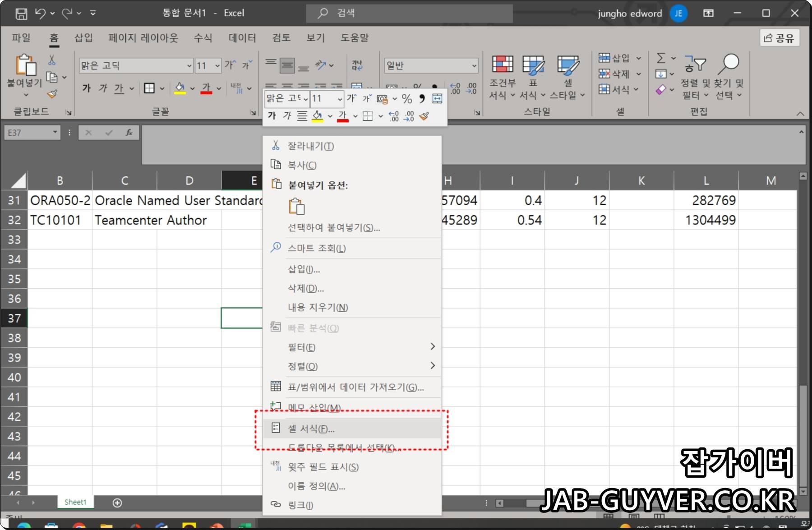Click the ribbon Cut scissors icon

coord(52,60)
